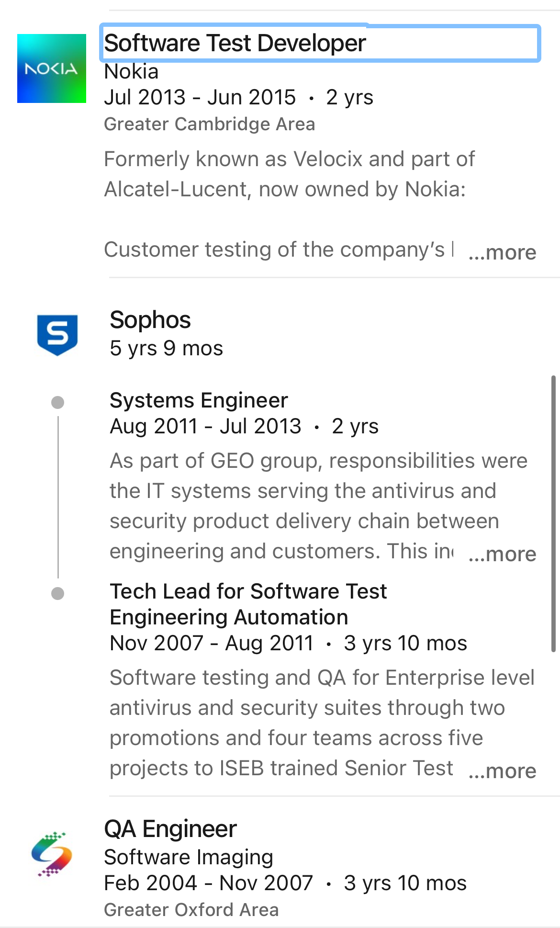
Task: Open the Sophos shield logo
Action: [x=57, y=335]
